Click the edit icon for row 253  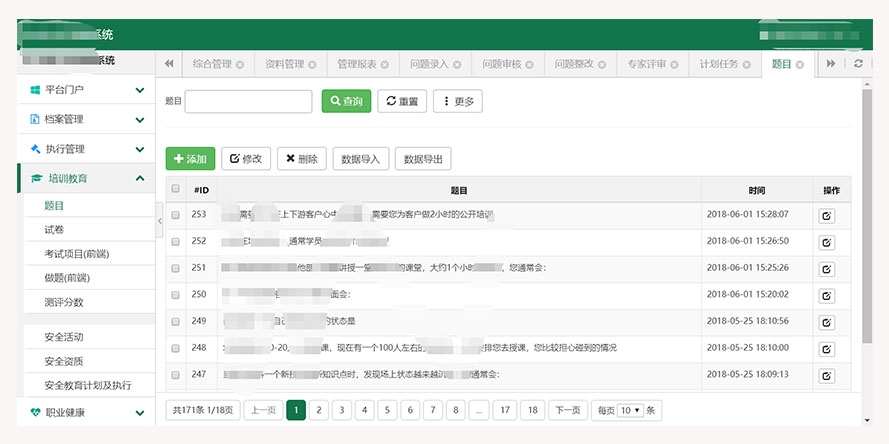tap(827, 215)
